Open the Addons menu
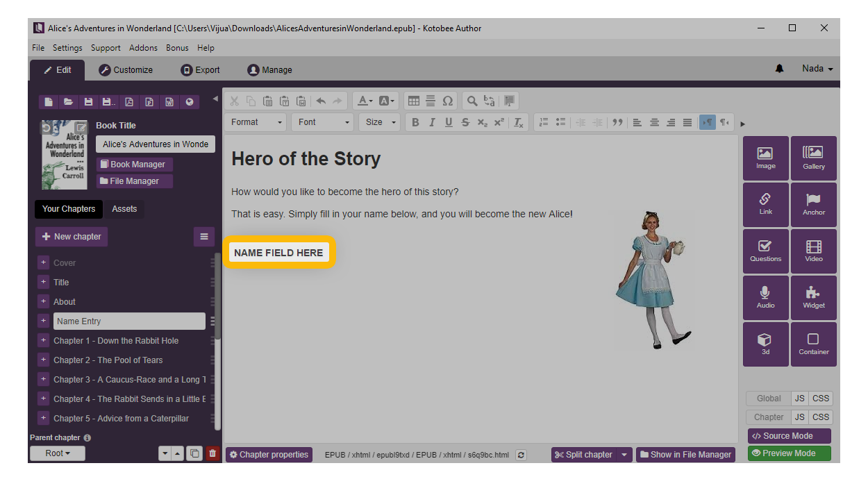This screenshot has height=486, width=868. [x=143, y=48]
